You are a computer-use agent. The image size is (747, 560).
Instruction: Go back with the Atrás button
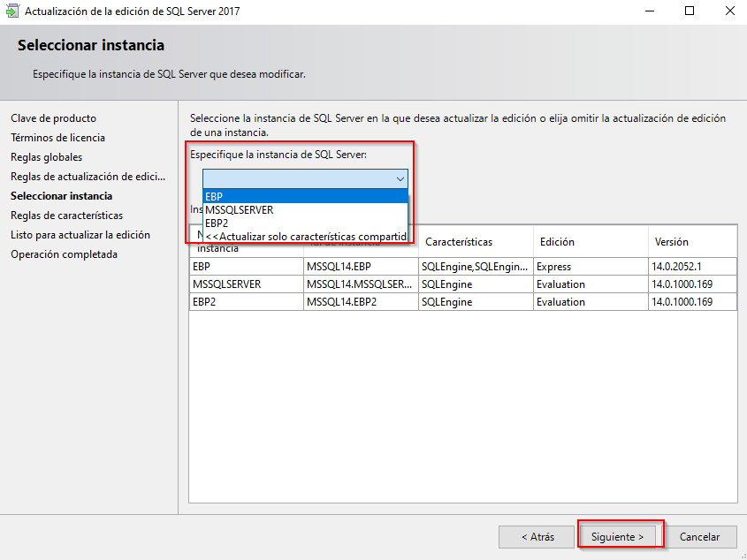pos(537,536)
